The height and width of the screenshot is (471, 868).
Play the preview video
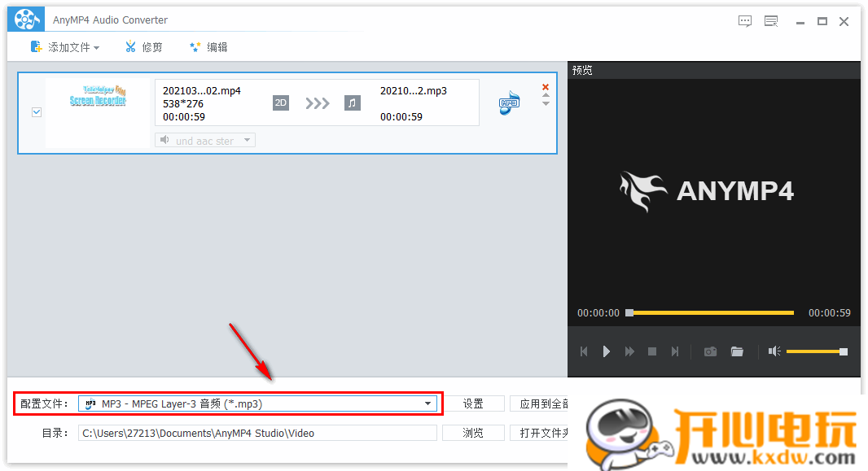606,351
